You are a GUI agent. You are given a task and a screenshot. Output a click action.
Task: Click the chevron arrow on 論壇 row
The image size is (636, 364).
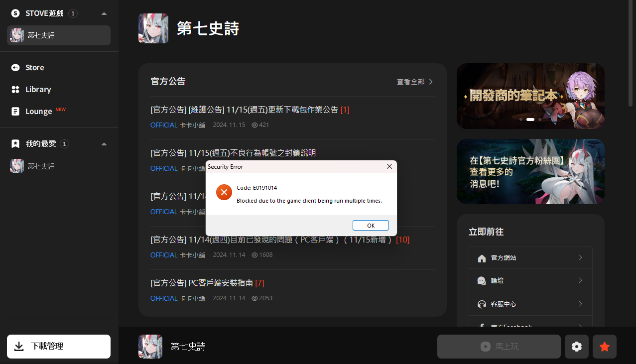point(580,280)
